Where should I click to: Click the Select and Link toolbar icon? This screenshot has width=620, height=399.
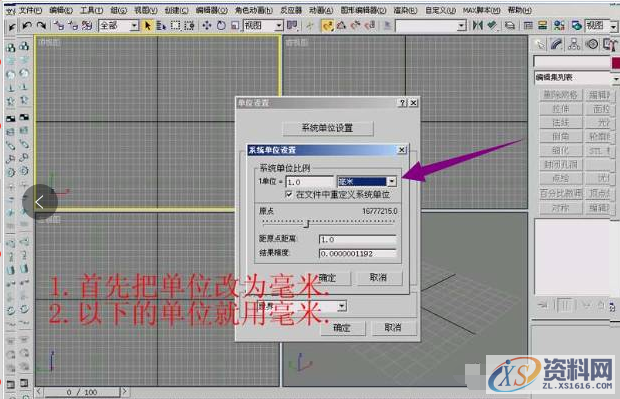59,26
